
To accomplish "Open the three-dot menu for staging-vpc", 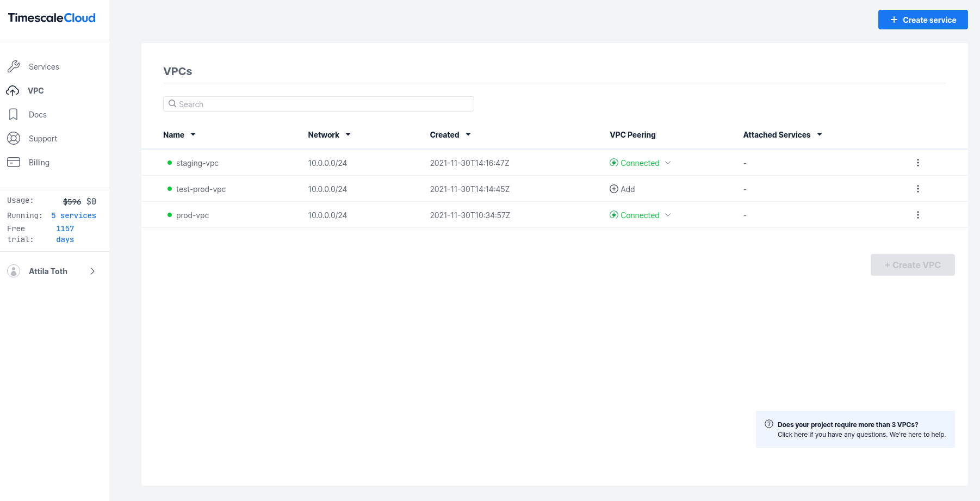I will point(917,163).
